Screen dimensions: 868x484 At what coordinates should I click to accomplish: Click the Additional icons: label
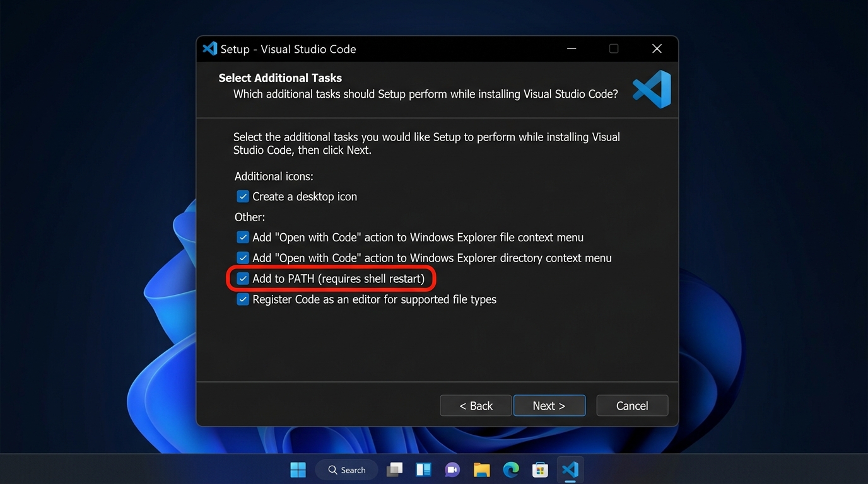274,176
